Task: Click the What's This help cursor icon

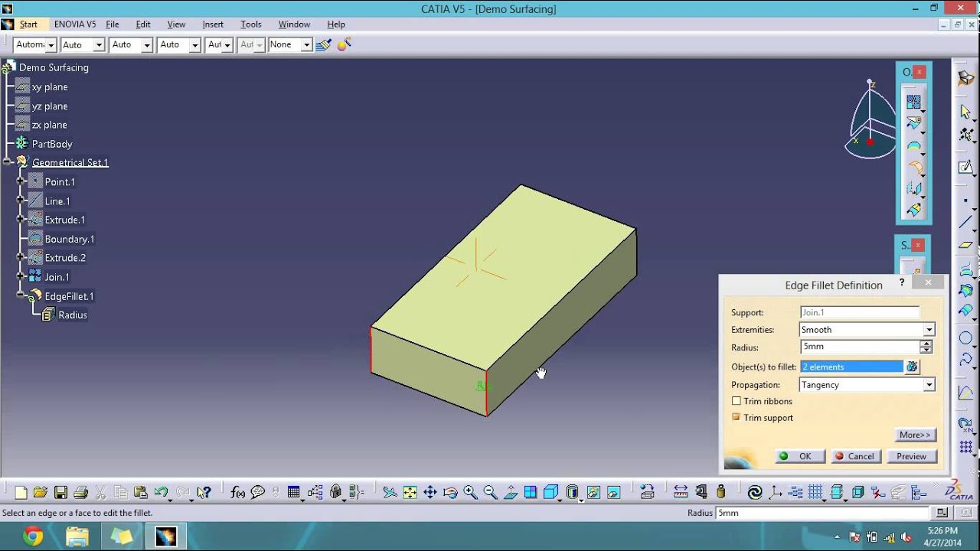Action: pos(203,492)
